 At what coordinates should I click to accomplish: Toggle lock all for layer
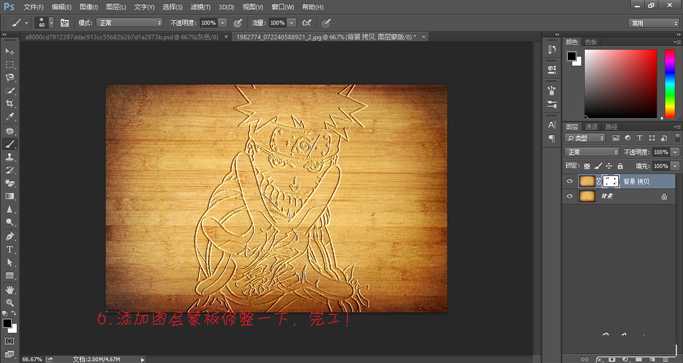620,166
